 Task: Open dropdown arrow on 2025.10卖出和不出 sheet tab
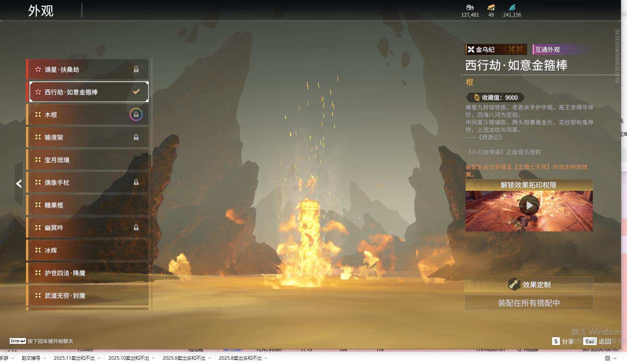[x=153, y=358]
